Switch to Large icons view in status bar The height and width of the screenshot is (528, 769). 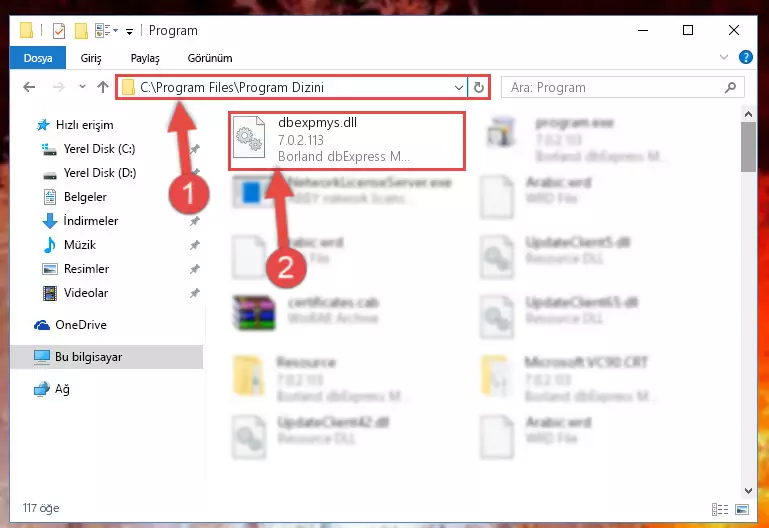(x=742, y=509)
